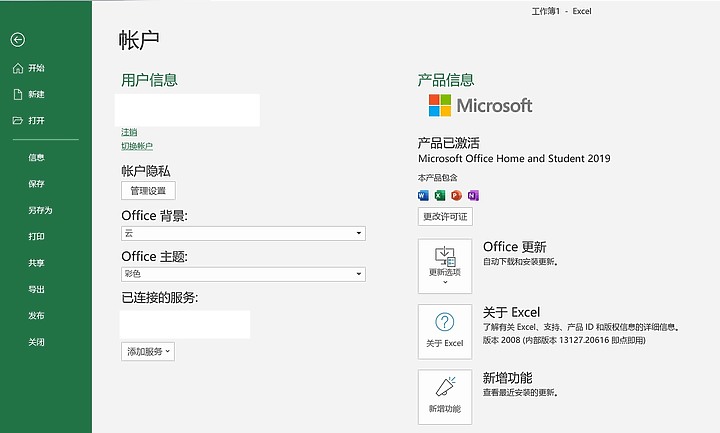This screenshot has height=433, width=720.
Task: Click the 注销 link
Action: [x=129, y=132]
